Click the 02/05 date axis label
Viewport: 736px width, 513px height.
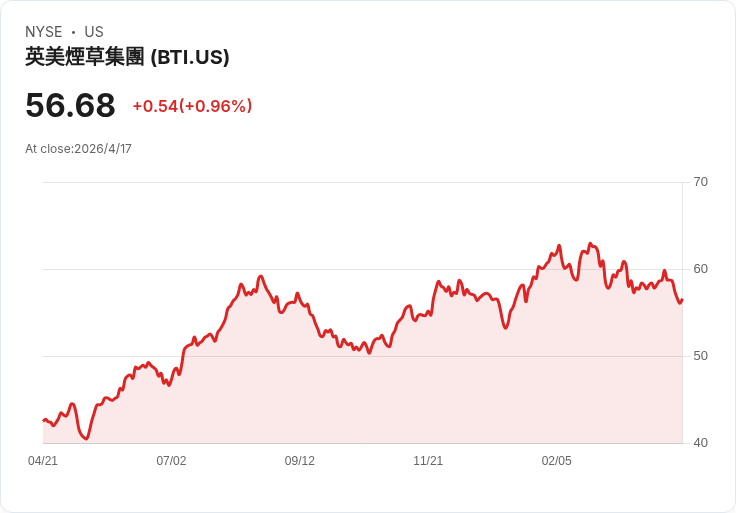click(x=556, y=461)
